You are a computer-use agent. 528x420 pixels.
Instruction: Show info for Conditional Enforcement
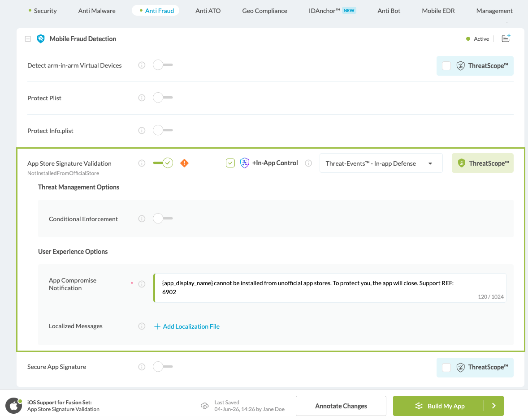[x=142, y=219]
